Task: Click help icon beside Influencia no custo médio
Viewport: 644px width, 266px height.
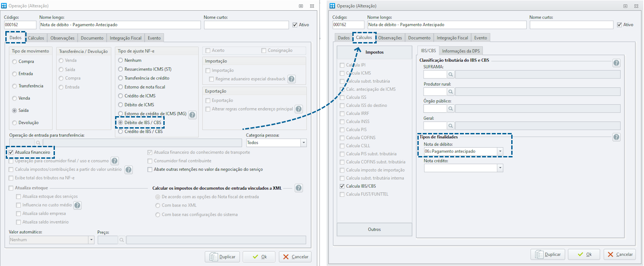Action: [77, 205]
